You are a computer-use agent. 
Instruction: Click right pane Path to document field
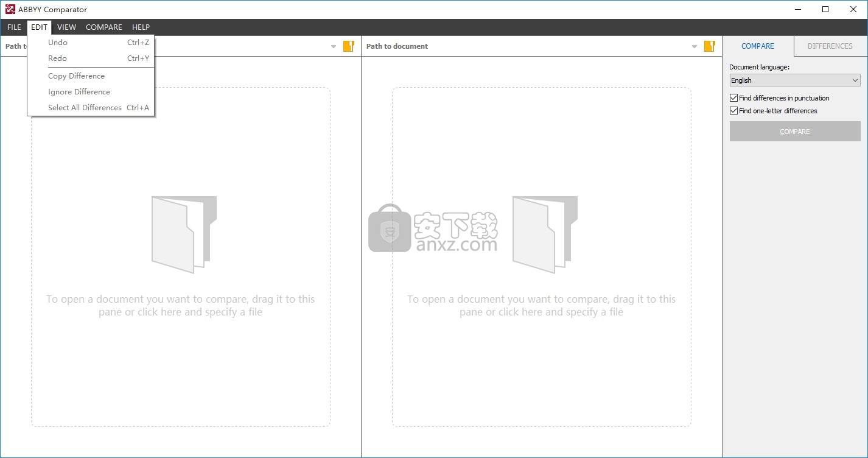point(527,46)
